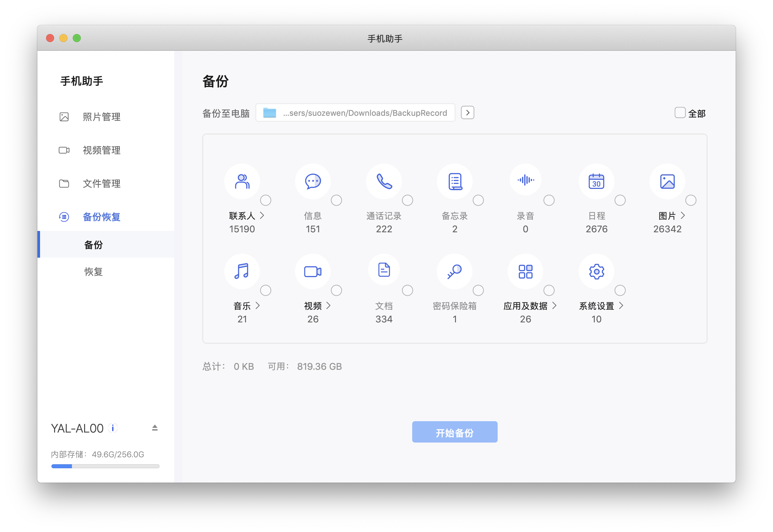
Task: Select the 联系人 (Contacts) icon
Action: coord(242,181)
